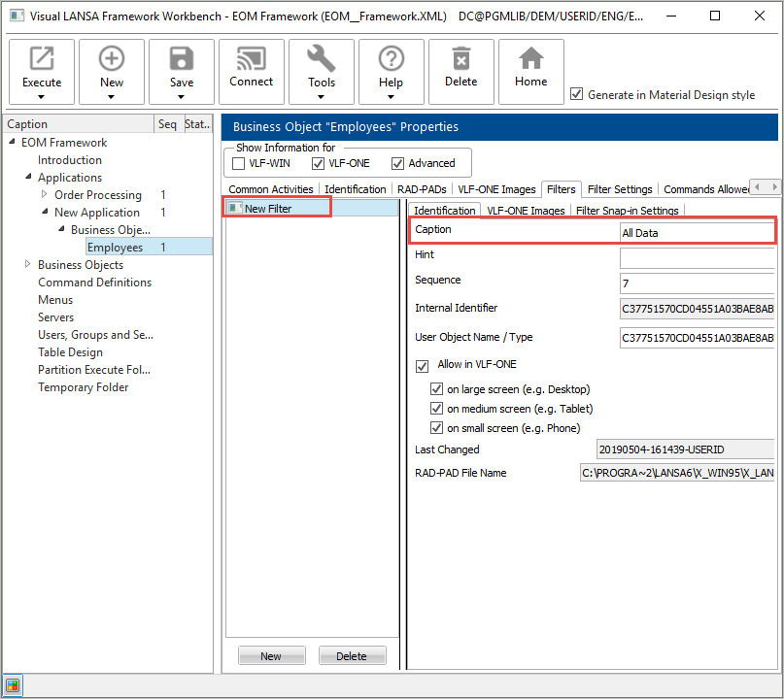Open filter's VLF-ONE Images sub-tab
The height and width of the screenshot is (699, 784).
pyautogui.click(x=526, y=211)
